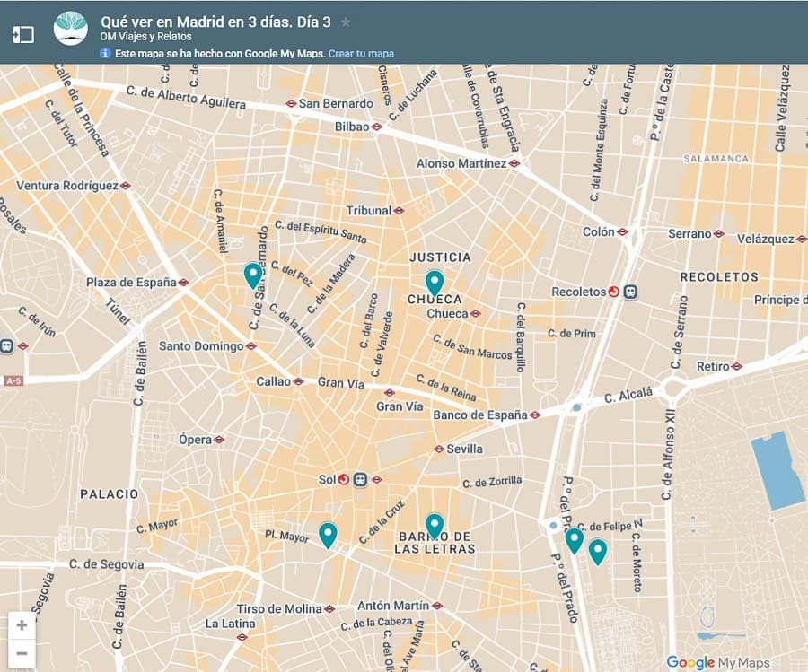This screenshot has width=808, height=672.
Task: Open the map sidebar panel toggle
Action: coord(23,34)
